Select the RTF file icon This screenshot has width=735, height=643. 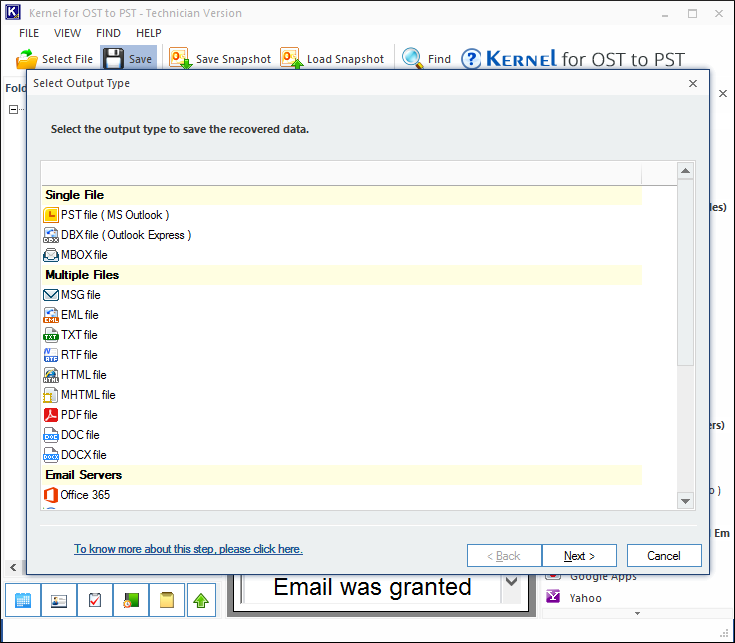click(51, 355)
